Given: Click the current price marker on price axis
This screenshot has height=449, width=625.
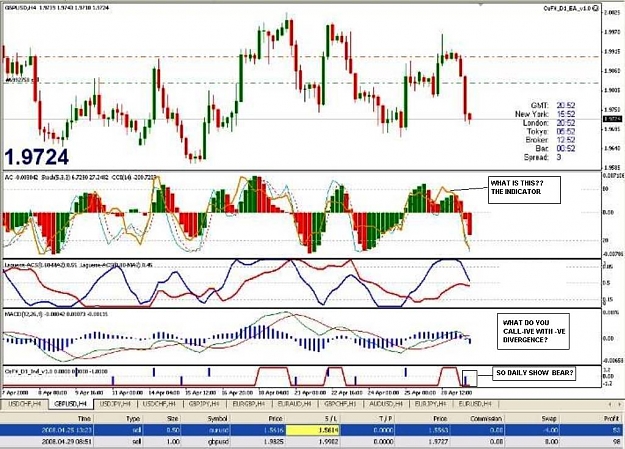Looking at the screenshot, I should pos(613,119).
